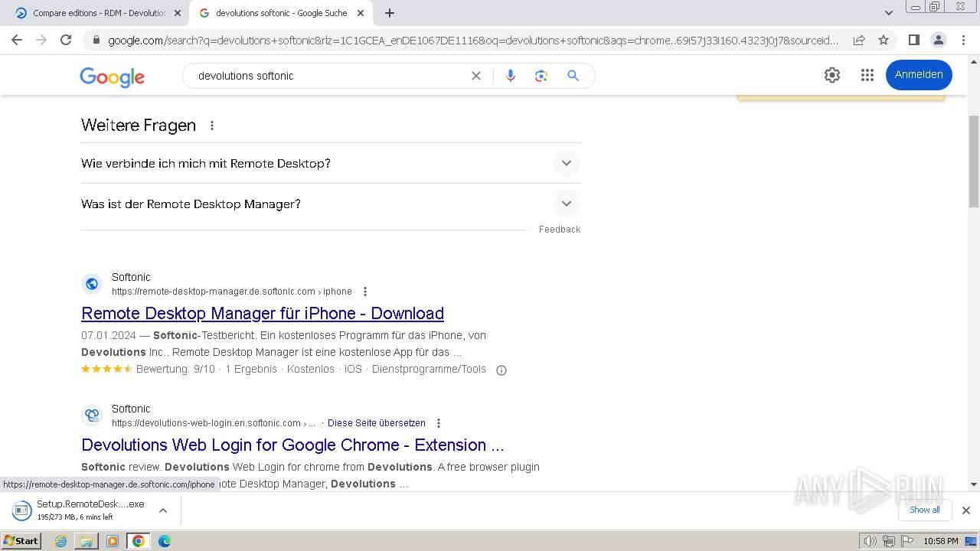Bookmark this page with the star icon
980x551 pixels.
884,40
